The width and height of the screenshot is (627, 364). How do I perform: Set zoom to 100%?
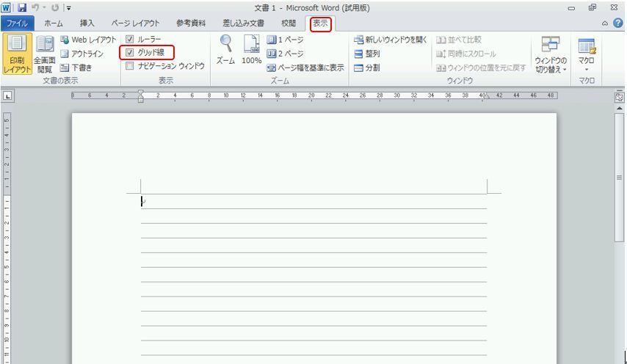coord(252,50)
